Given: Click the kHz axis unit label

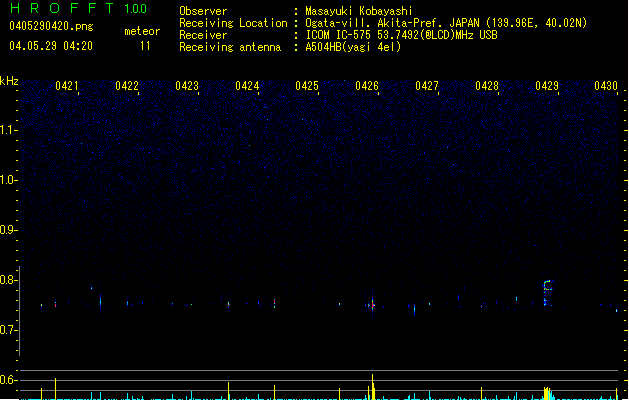Looking at the screenshot, I should click(9, 80).
